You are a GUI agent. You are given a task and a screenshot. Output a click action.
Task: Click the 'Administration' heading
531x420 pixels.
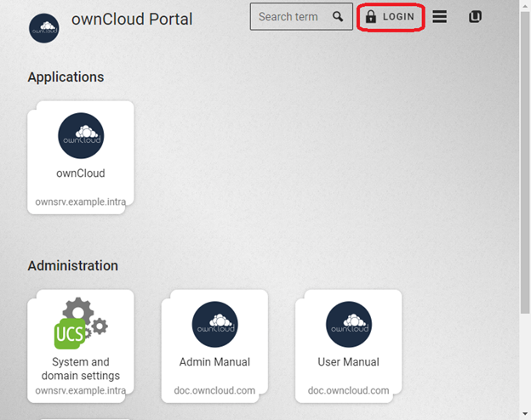[73, 265]
